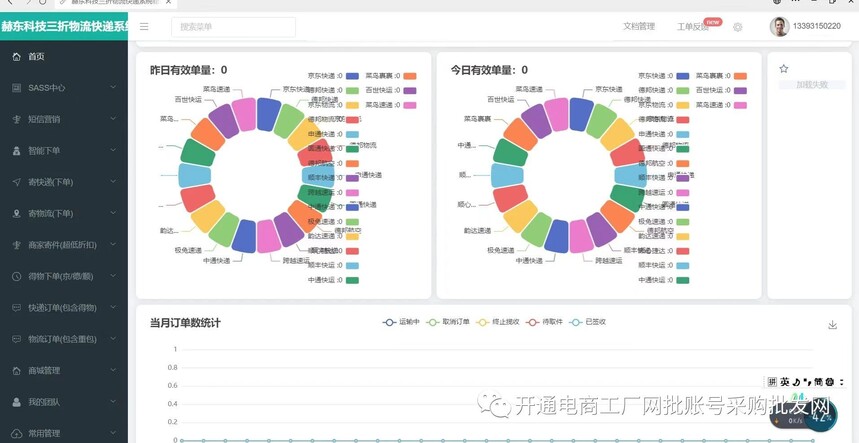Click the 昨日有效单量：0 heading
The width and height of the screenshot is (859, 443).
click(188, 70)
